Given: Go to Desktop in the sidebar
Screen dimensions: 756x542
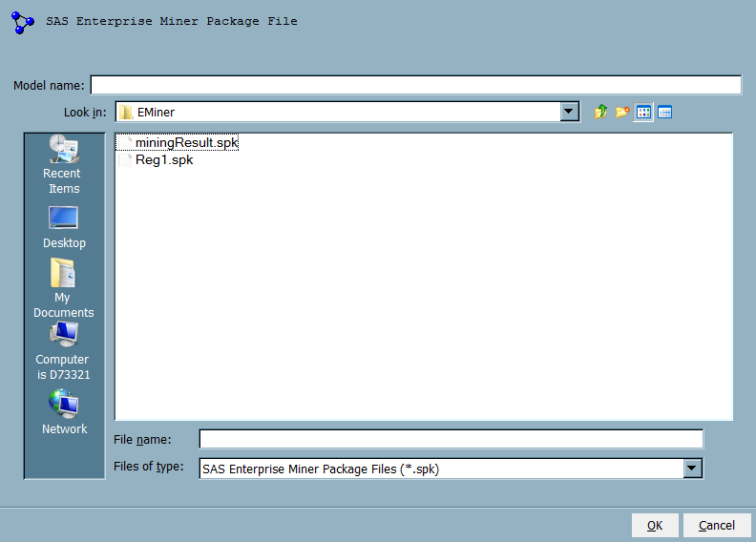Looking at the screenshot, I should (x=64, y=227).
